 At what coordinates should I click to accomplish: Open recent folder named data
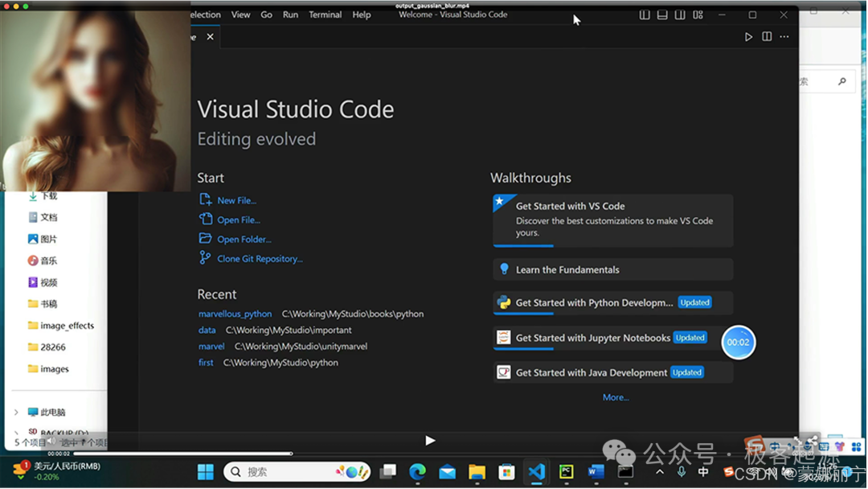207,330
